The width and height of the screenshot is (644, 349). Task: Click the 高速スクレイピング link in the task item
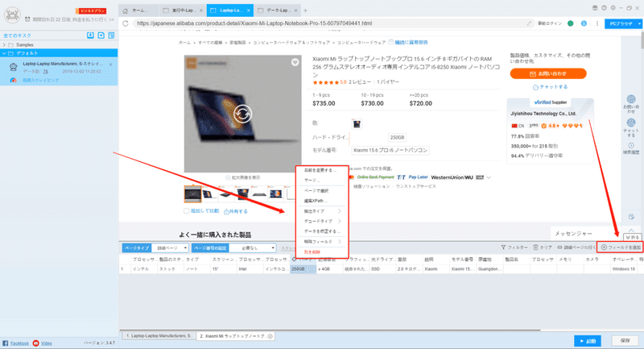coord(40,80)
